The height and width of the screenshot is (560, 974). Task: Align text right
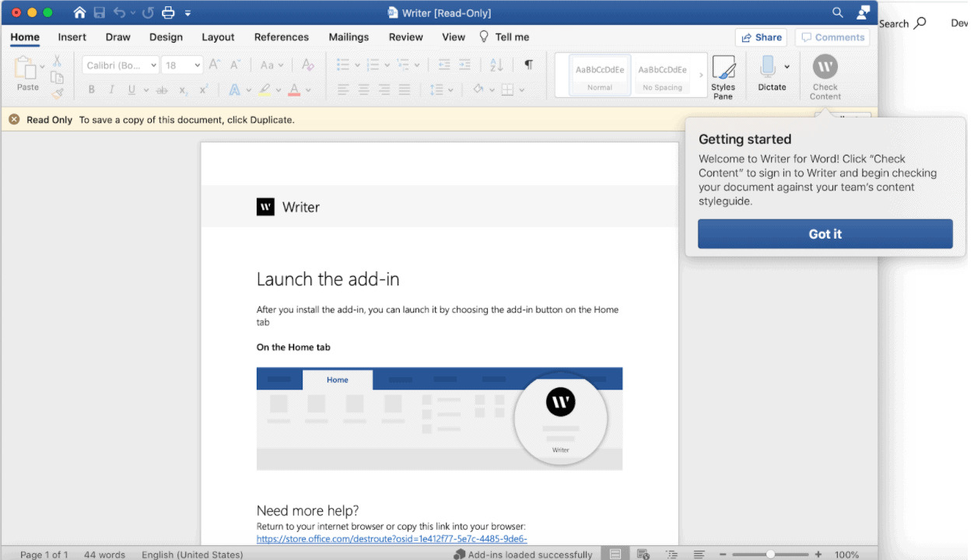384,90
